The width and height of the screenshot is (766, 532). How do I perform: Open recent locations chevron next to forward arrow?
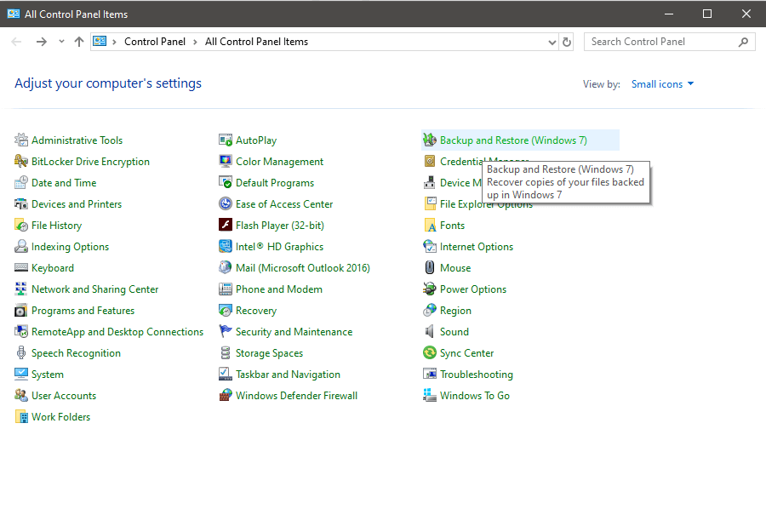click(60, 41)
